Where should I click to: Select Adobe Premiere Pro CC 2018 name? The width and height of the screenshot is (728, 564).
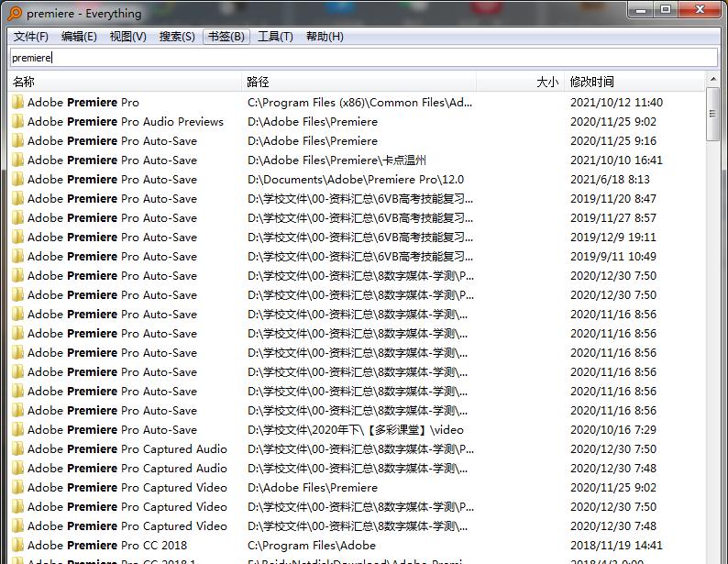[107, 546]
